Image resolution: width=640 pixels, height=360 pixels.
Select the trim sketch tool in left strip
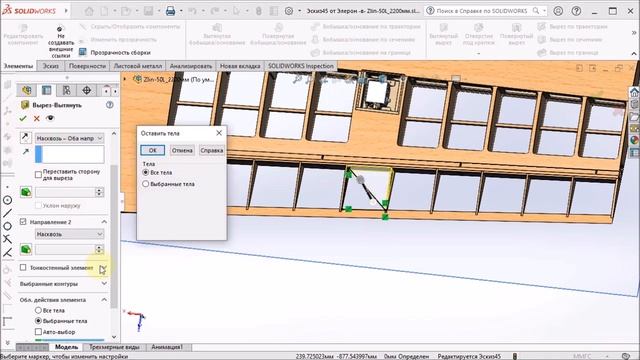pos(7,239)
